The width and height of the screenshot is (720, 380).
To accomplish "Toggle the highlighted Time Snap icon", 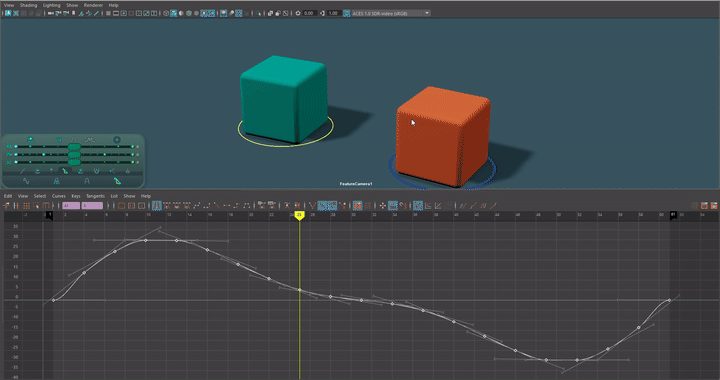I will pos(393,206).
